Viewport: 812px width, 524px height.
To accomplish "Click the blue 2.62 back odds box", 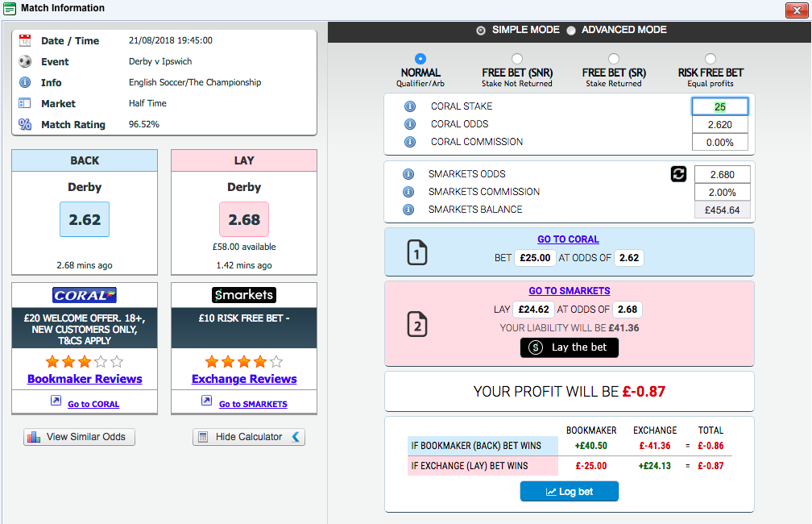I will pos(85,219).
